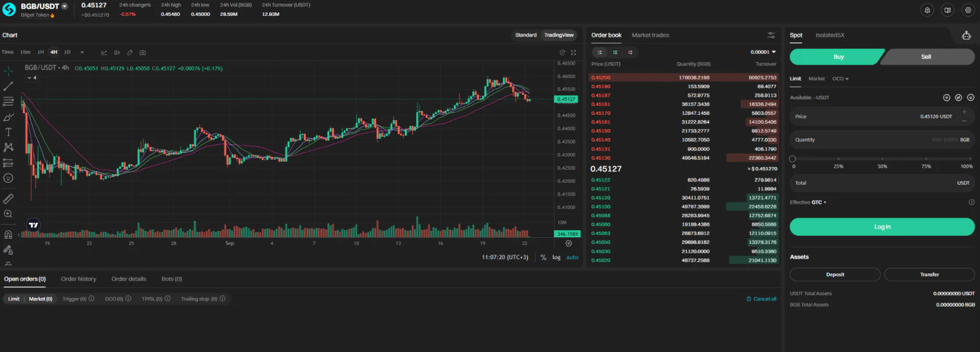Select the Market order type tab

[816, 79]
